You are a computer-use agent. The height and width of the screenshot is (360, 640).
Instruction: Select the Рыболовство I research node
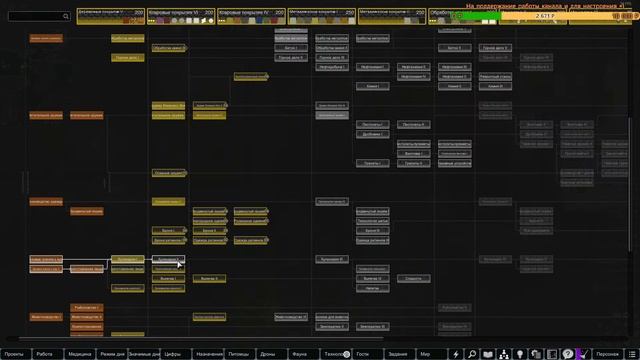(87, 307)
